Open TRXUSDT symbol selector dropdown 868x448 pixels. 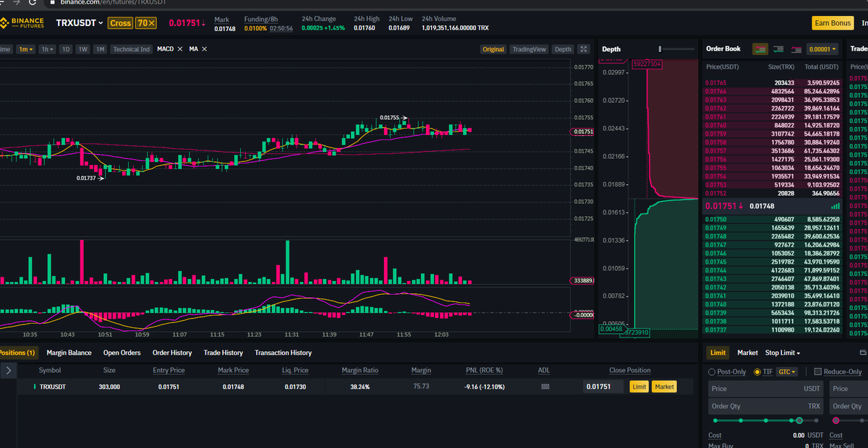(80, 23)
